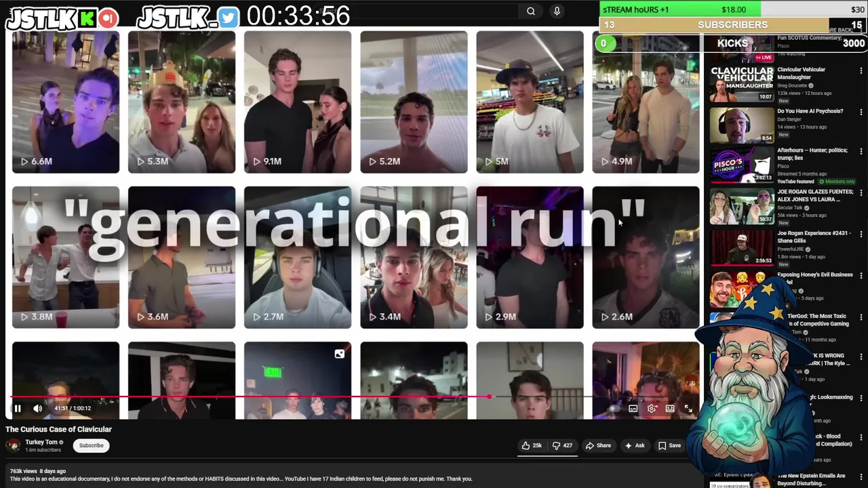Open the Share dialog for the video
The image size is (868, 488).
tap(598, 445)
